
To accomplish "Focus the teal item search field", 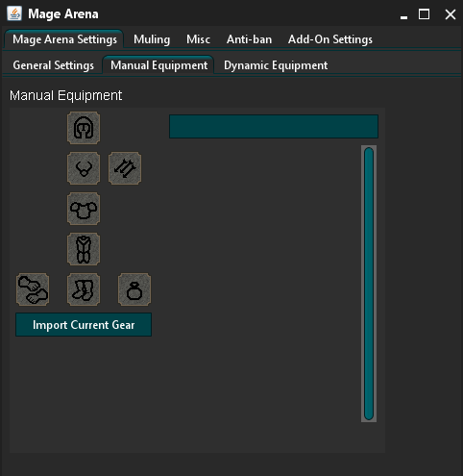I will [274, 126].
